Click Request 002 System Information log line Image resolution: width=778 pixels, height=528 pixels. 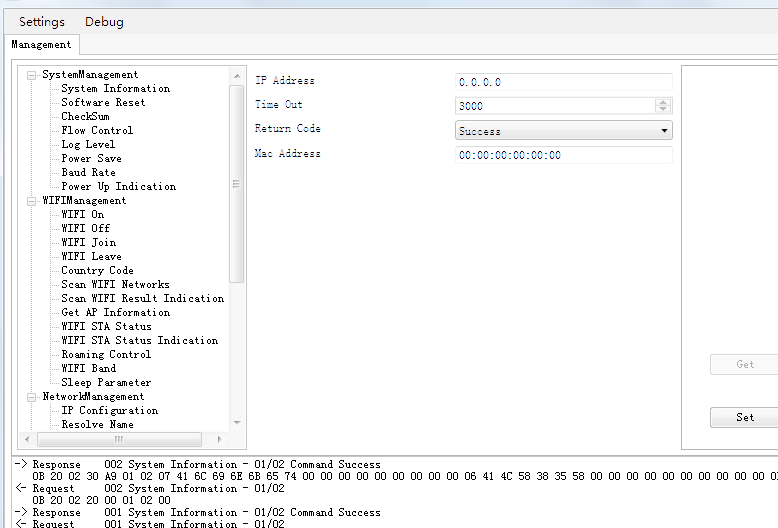point(150,488)
